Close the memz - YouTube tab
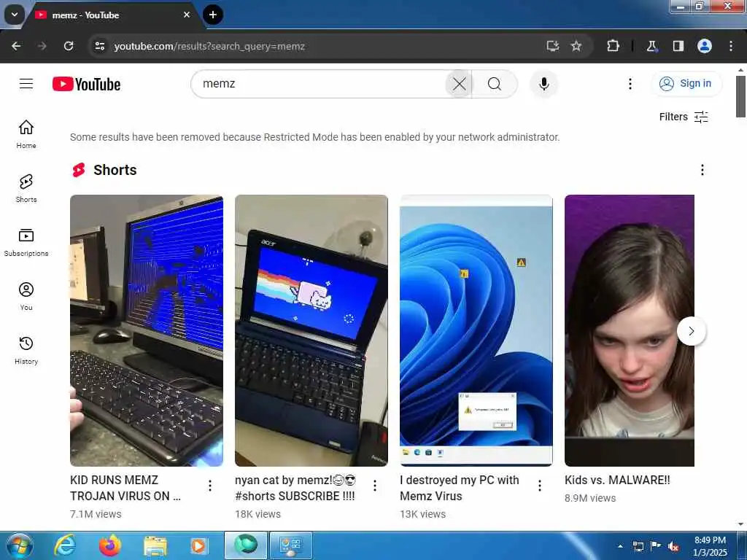 click(187, 15)
